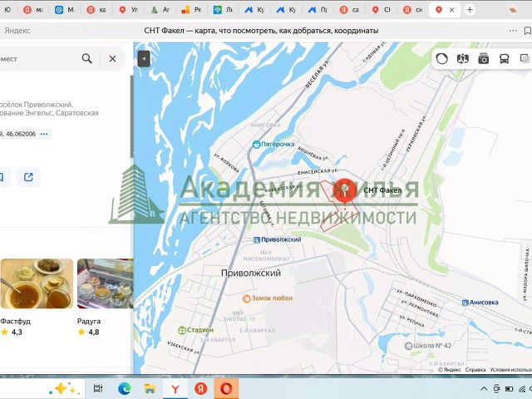
Task: Click the share external-link button
Action: (28, 177)
